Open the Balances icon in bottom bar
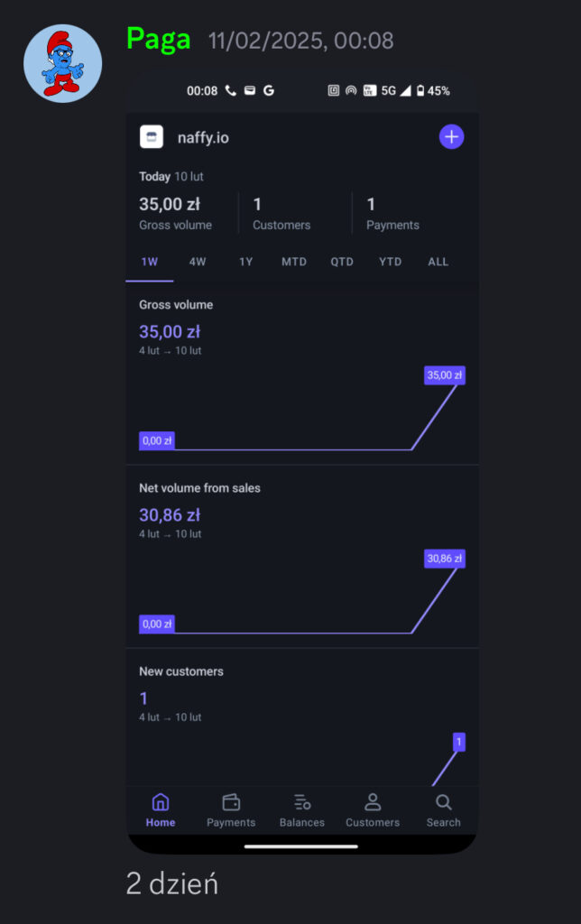Image resolution: width=581 pixels, height=924 pixels. 302,802
